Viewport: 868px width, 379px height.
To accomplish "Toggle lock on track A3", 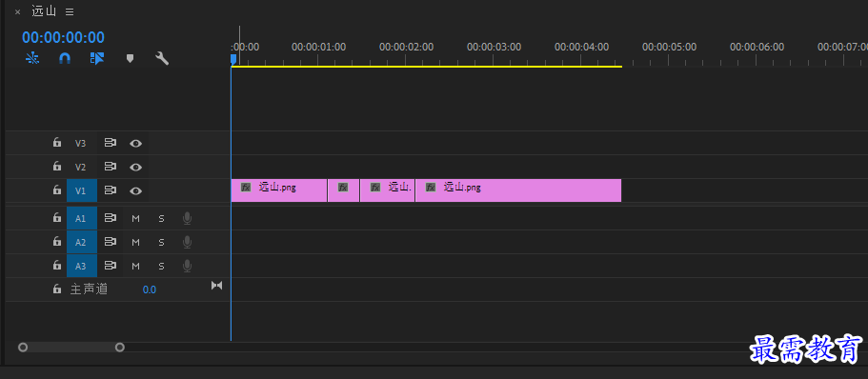I will point(56,265).
